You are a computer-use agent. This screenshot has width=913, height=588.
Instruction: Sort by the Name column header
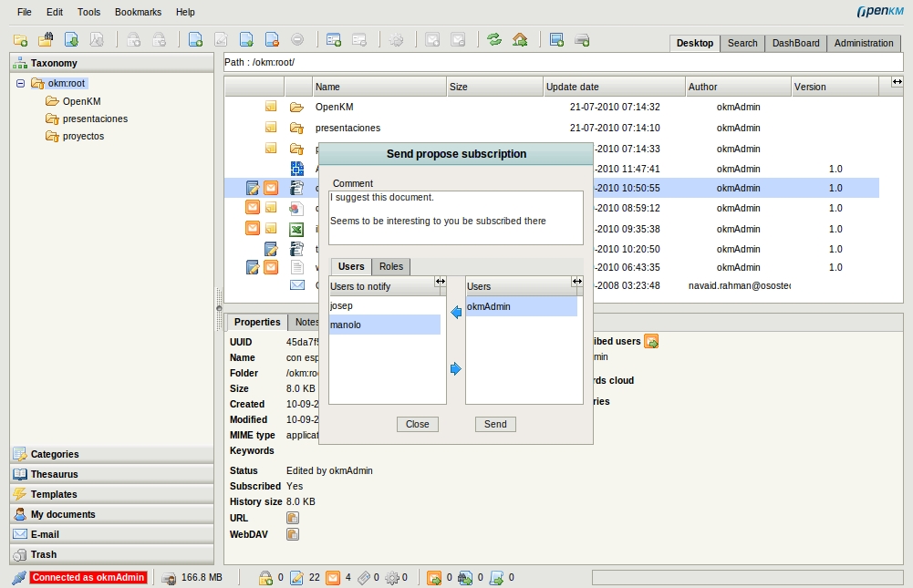coord(379,87)
